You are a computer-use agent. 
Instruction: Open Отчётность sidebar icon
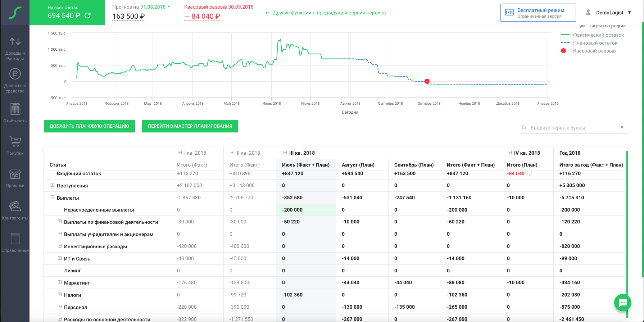(15, 113)
